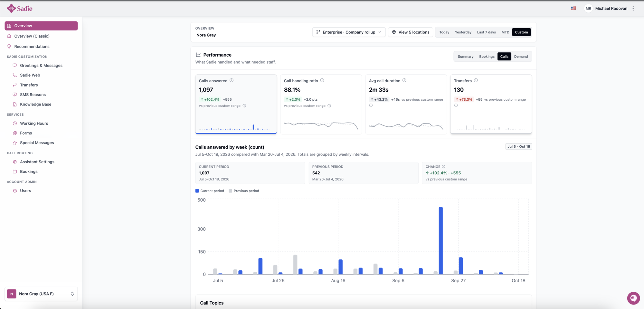Click the tallest blue bar in the chart
The image size is (644, 309).
point(441,241)
